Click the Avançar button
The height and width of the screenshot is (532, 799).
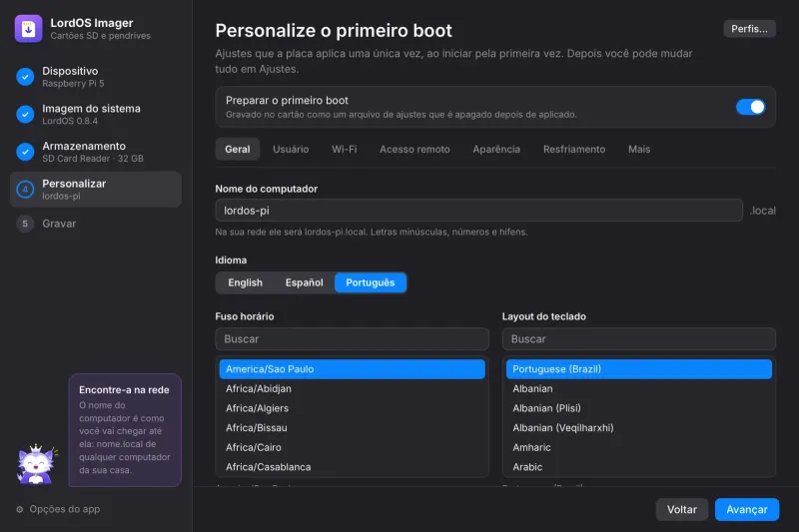[x=747, y=510]
